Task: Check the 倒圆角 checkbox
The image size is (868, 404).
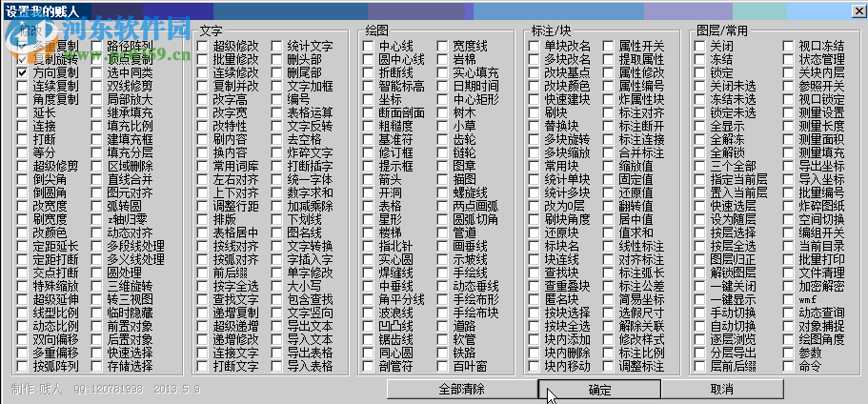Action: click(22, 192)
